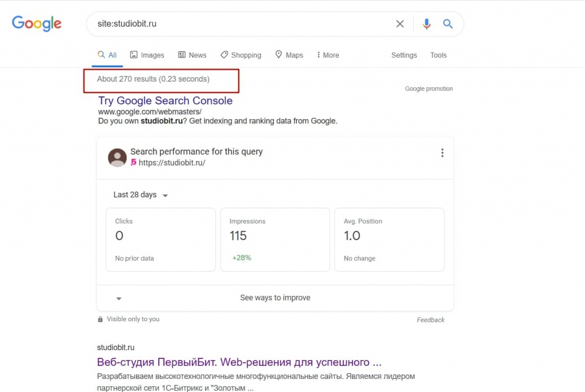Open Try Google Search Console link
Screen dimensions: 585x392
click(x=165, y=100)
